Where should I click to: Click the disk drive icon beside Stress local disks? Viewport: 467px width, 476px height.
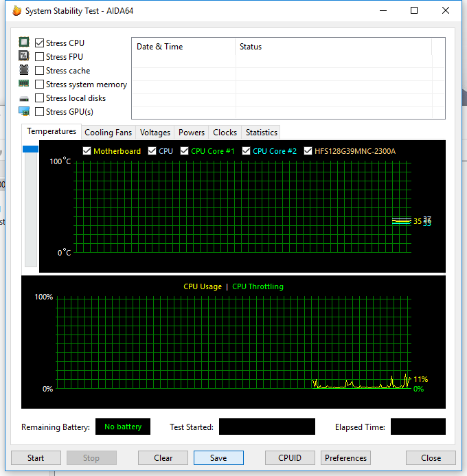pyautogui.click(x=24, y=99)
